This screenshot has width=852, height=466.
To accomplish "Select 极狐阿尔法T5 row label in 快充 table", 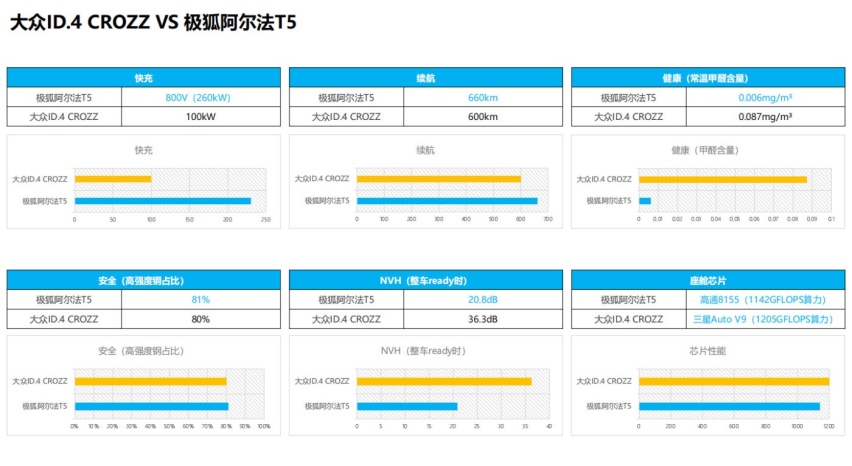I will 64,98.
